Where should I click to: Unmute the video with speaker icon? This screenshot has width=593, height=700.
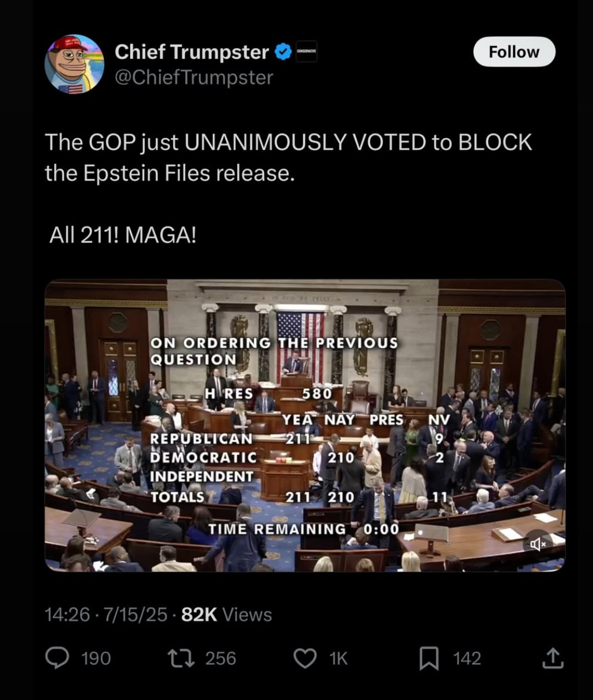[538, 544]
